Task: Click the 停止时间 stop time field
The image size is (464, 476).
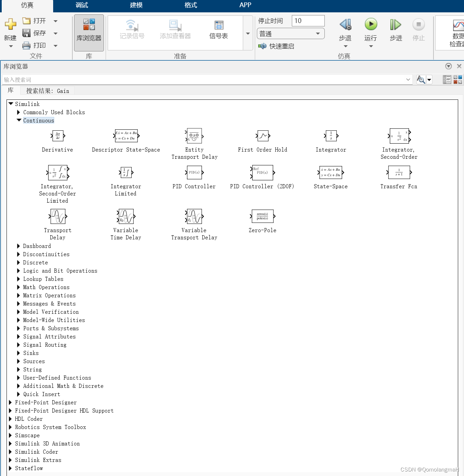Action: pos(308,21)
